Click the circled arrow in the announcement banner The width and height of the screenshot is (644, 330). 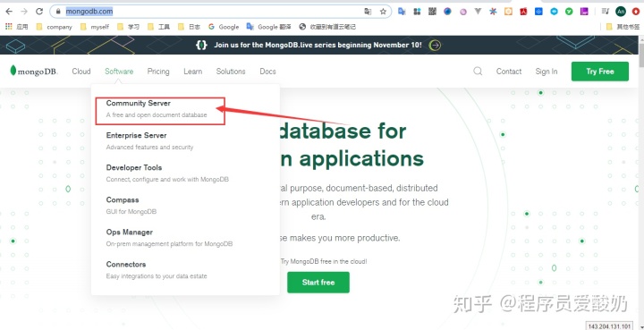[435, 45]
